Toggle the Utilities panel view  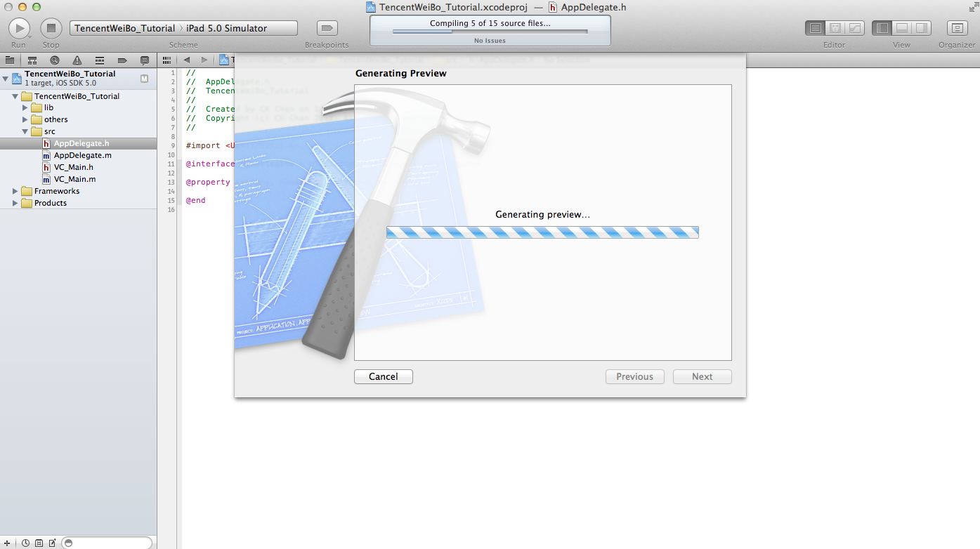(921, 28)
